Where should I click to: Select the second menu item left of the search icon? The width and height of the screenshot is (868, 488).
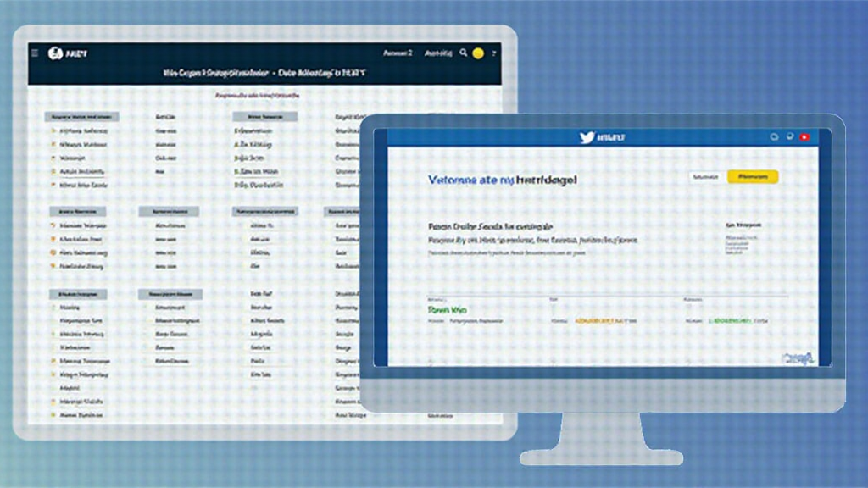(x=438, y=53)
